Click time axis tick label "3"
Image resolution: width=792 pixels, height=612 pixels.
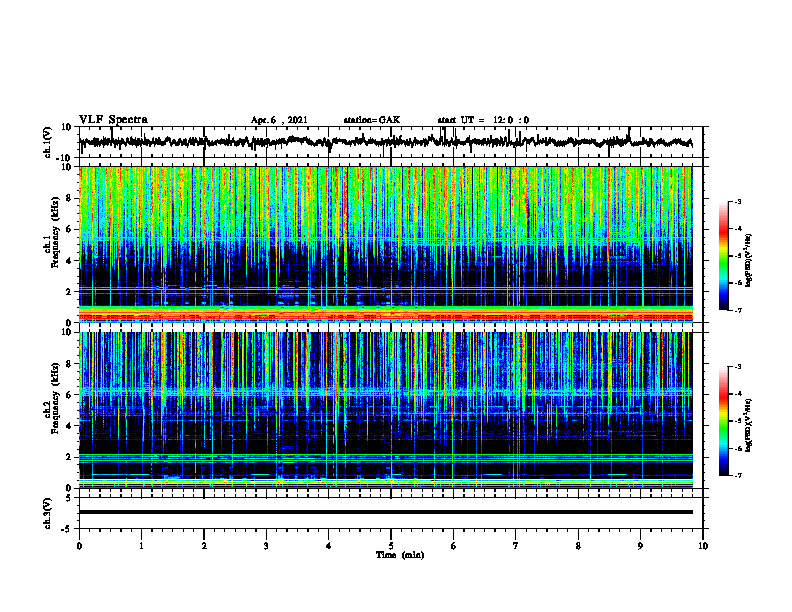point(266,546)
